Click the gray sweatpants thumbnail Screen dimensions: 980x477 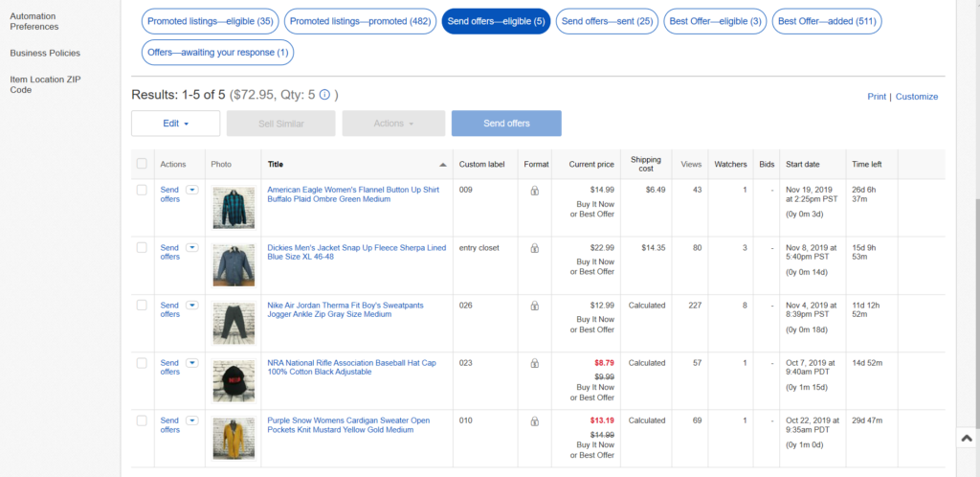pos(234,323)
